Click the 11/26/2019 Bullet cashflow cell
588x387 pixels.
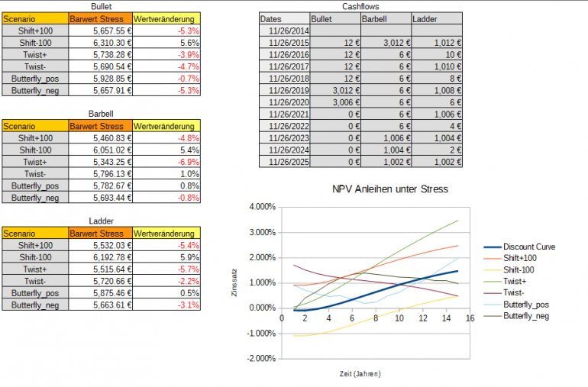(x=335, y=90)
